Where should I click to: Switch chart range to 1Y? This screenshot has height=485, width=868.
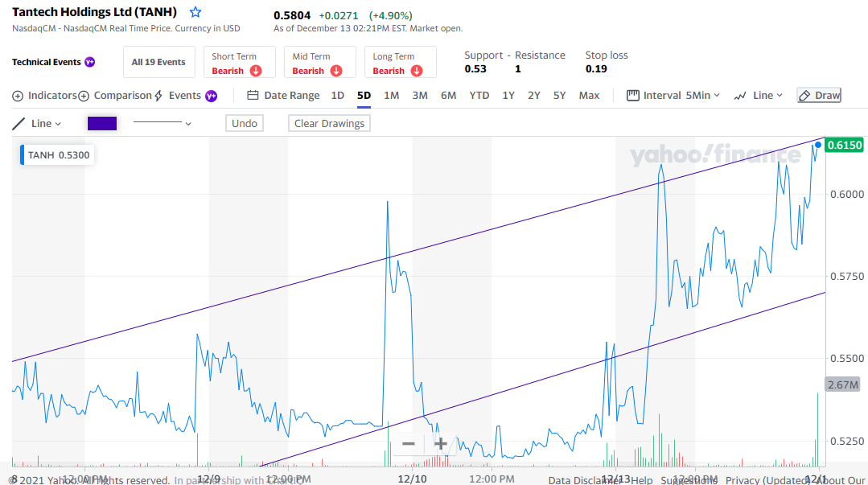pyautogui.click(x=508, y=95)
